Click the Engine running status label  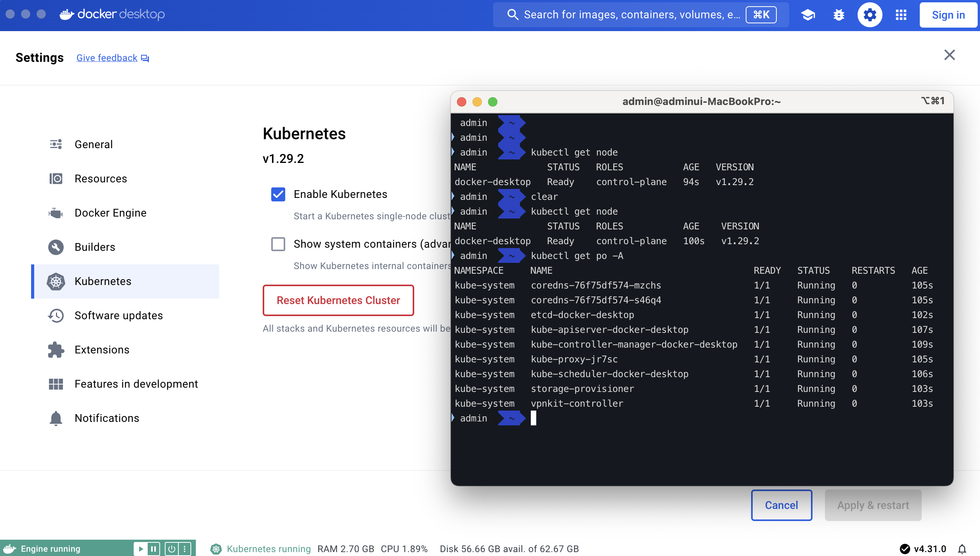[51, 549]
